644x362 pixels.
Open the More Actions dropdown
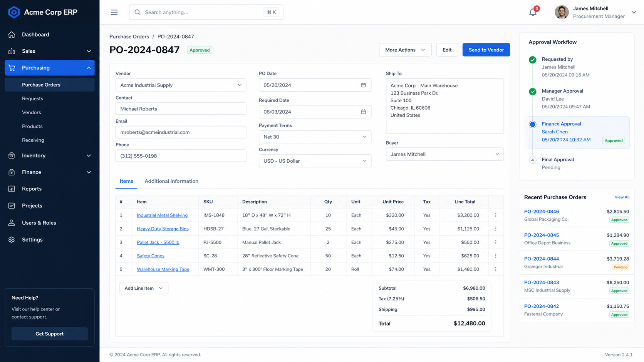click(405, 50)
